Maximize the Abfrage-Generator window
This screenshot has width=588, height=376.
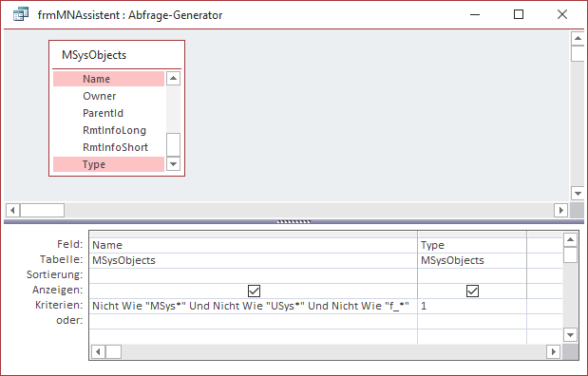(519, 14)
